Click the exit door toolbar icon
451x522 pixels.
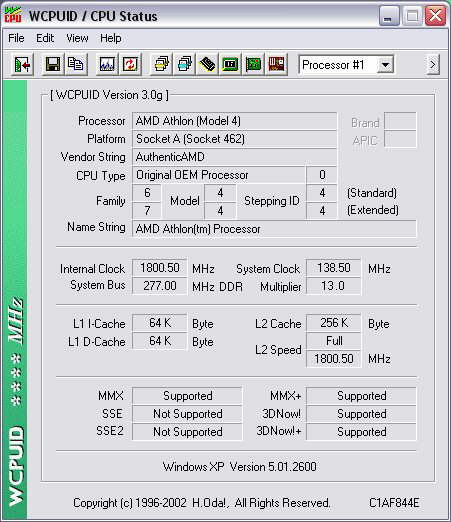coord(22,64)
